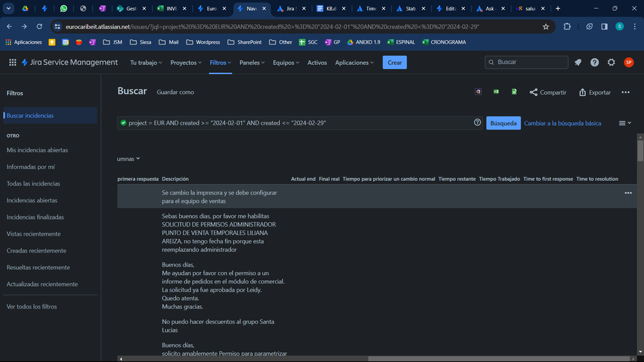This screenshot has height=362, width=644.
Task: Click the Búsqueda button
Action: click(503, 123)
